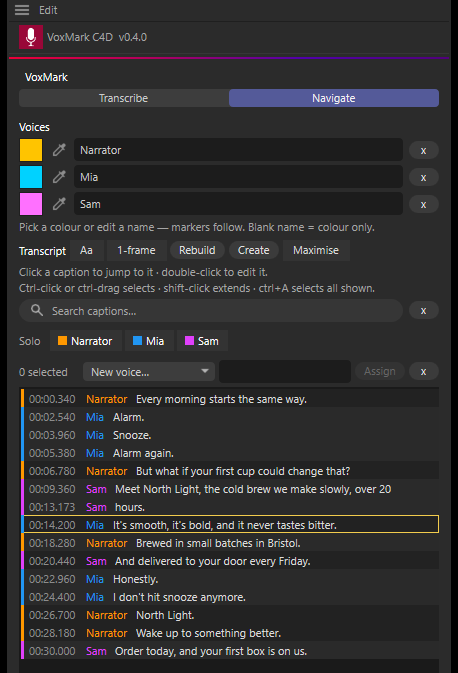The height and width of the screenshot is (673, 458).
Task: Click the VoxMark microphone logo icon
Action: point(31,37)
